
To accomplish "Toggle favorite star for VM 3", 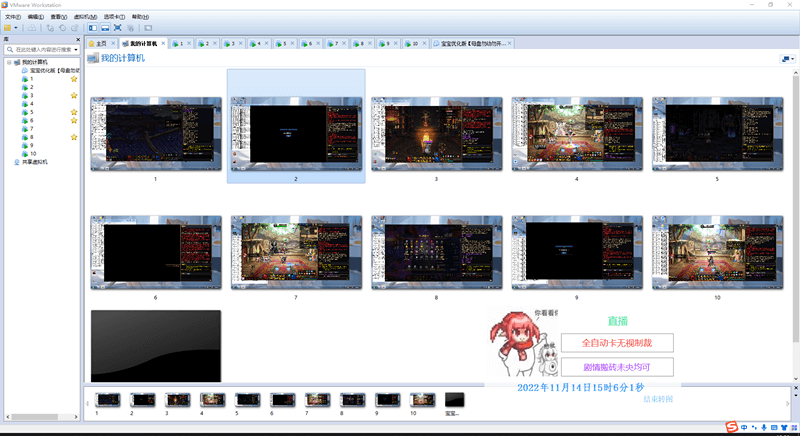I will click(x=74, y=95).
